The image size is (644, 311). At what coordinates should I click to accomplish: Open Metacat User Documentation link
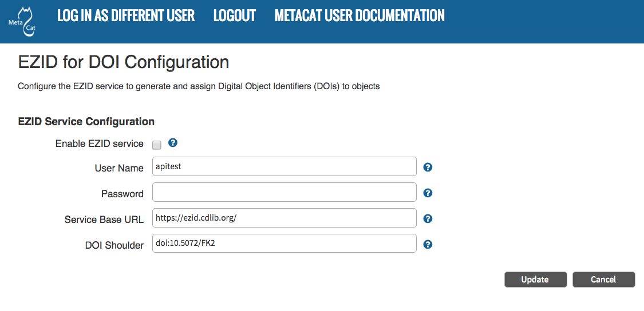tap(359, 16)
